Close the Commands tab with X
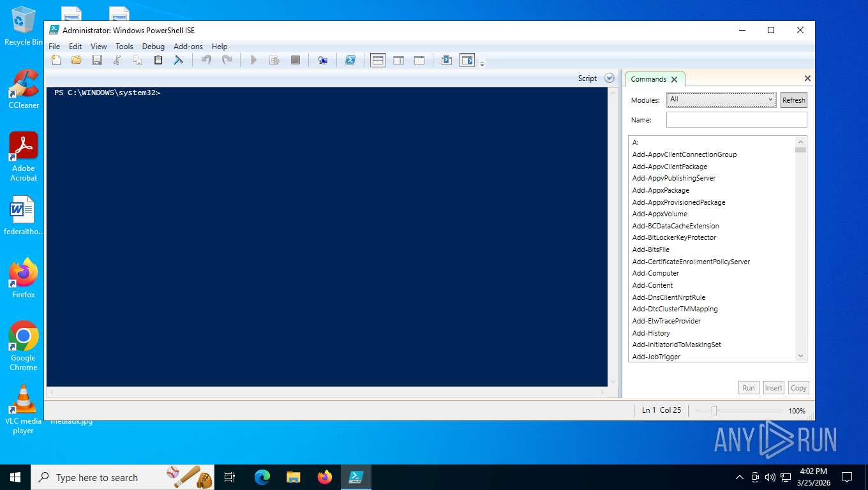Image resolution: width=868 pixels, height=490 pixels. [x=674, y=80]
